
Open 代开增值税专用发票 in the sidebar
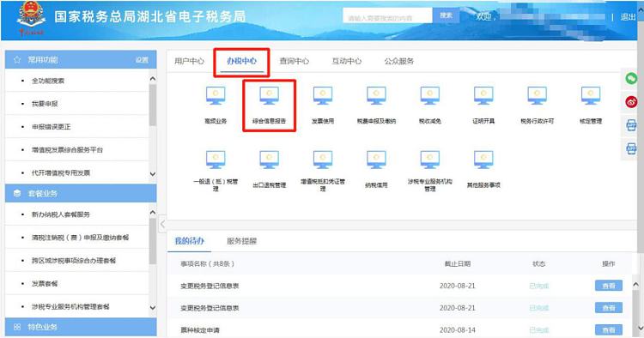[x=61, y=172]
